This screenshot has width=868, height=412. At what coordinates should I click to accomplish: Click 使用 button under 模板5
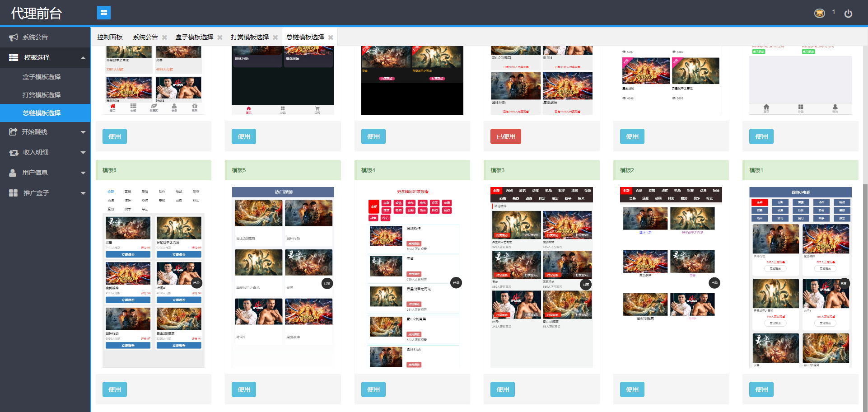[244, 389]
